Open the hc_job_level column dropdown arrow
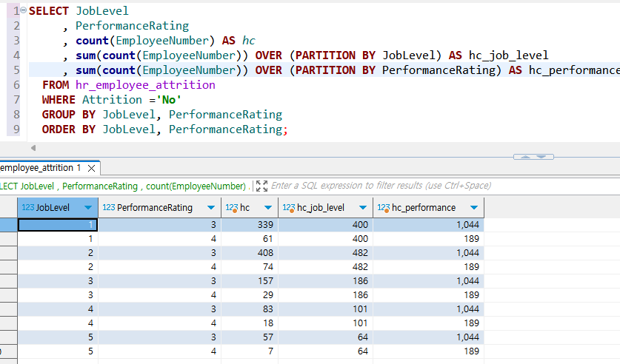 [362, 208]
